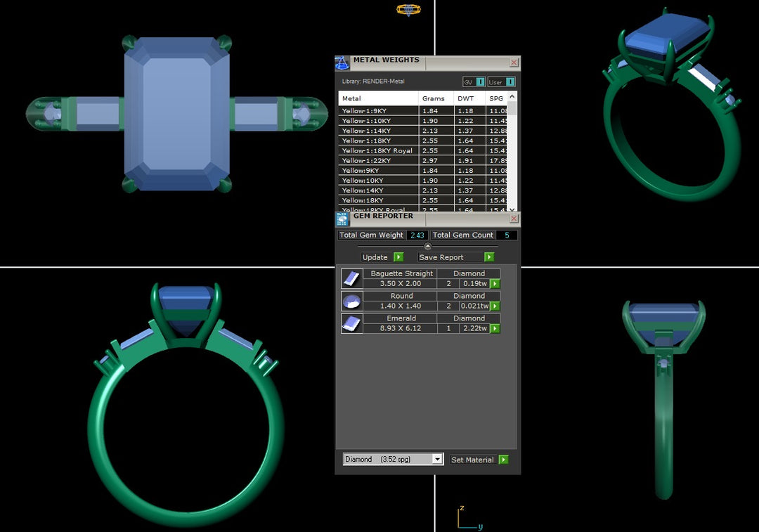Close the Metal Weights panel

point(514,63)
